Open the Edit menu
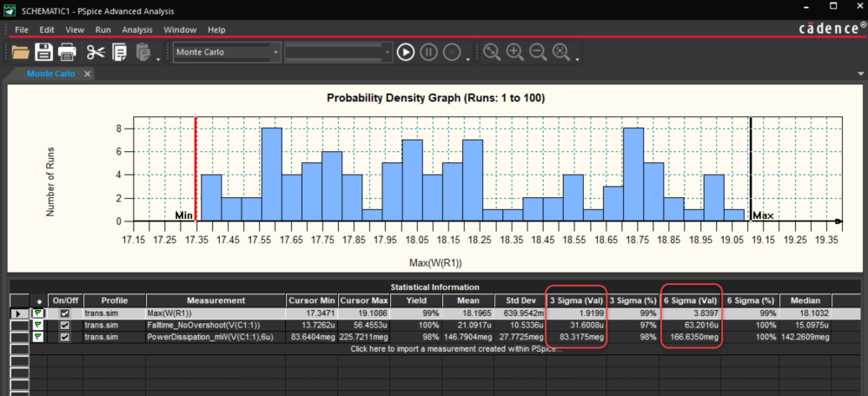The image size is (868, 396). click(x=47, y=30)
